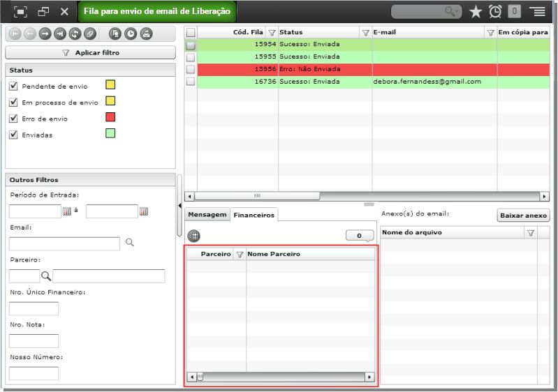Click the Nro. Único Financeiro input
Image resolution: width=558 pixels, height=392 pixels.
(x=34, y=308)
